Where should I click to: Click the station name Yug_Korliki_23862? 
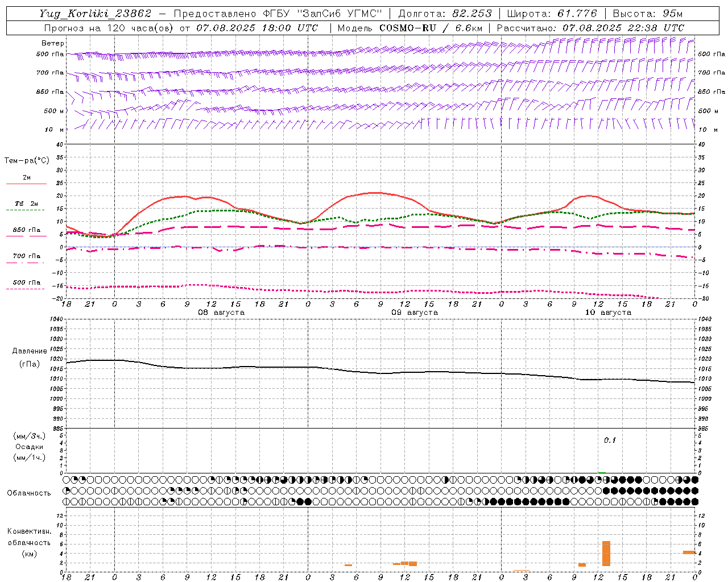point(96,14)
